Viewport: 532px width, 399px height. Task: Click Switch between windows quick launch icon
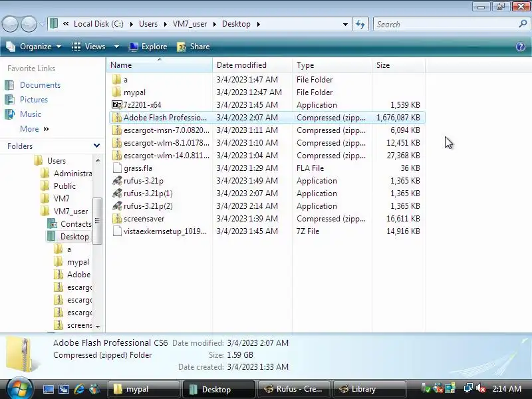coord(63,389)
